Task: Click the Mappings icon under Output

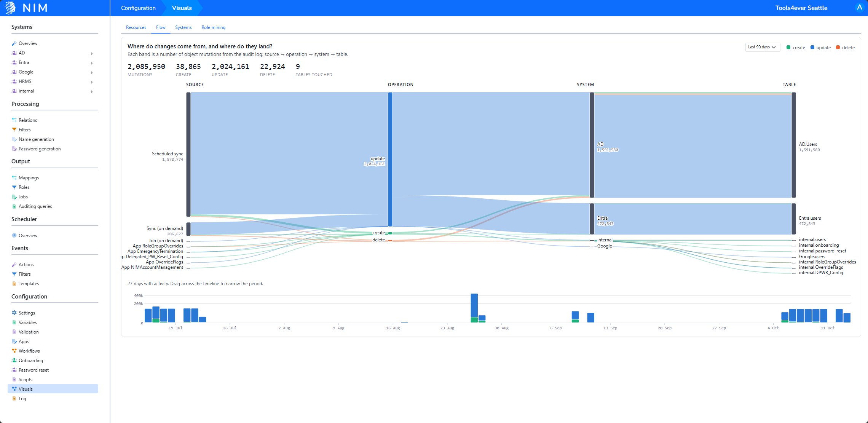Action: click(x=14, y=177)
